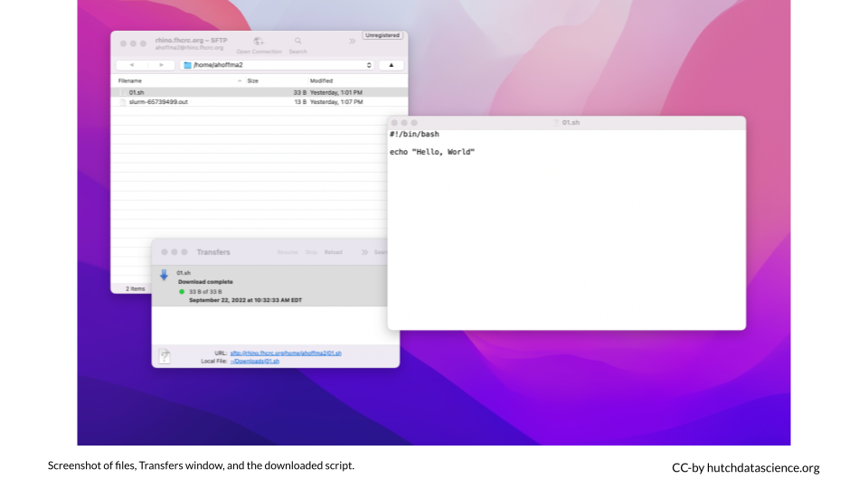Open the ~/Downloads/01.sh local file link
The width and height of the screenshot is (868, 488).
point(255,361)
